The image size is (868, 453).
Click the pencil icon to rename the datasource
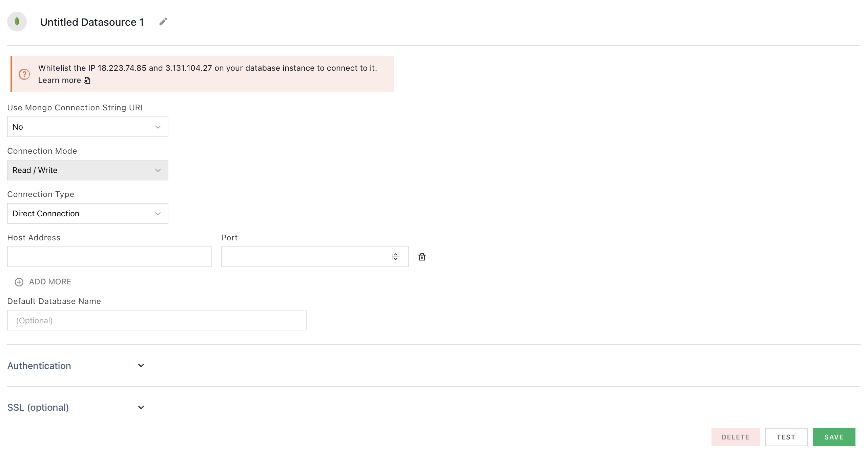[163, 21]
